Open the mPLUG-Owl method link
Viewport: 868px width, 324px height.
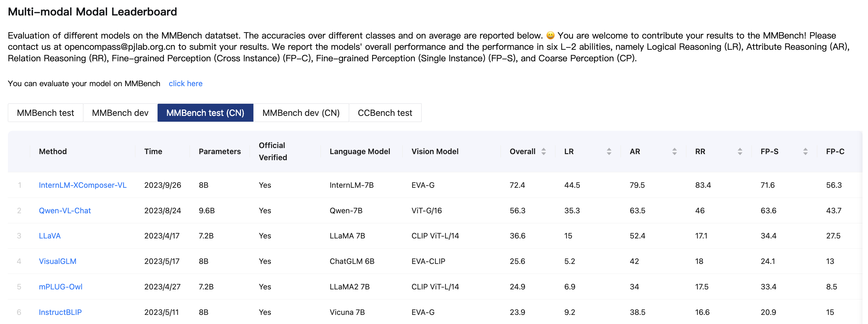click(61, 287)
